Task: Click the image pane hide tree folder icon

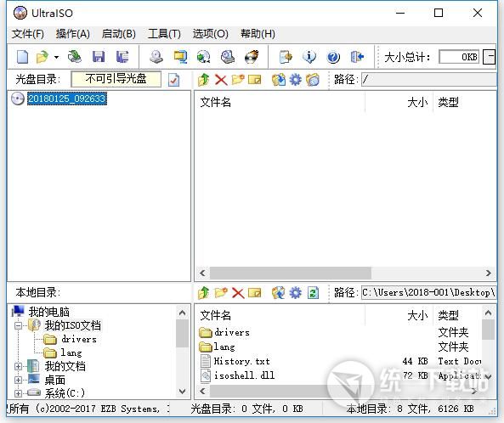Action: click(x=313, y=80)
